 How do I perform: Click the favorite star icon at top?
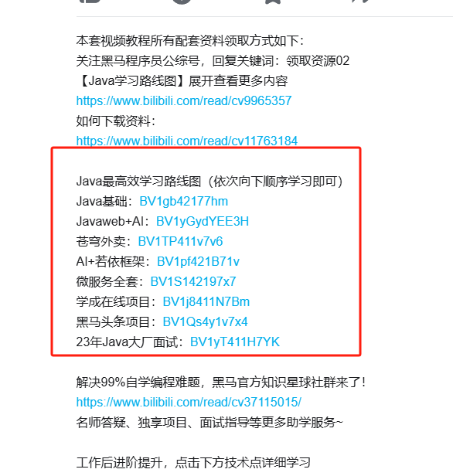click(273, 2)
